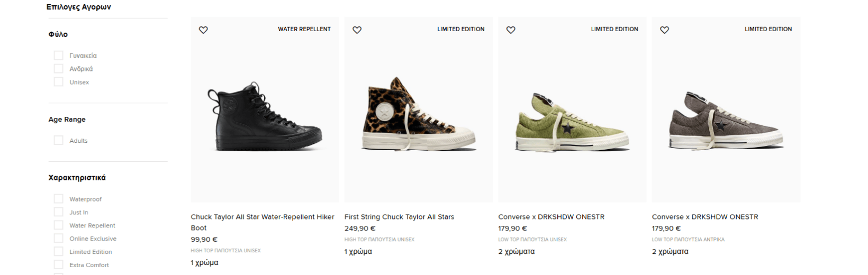This screenshot has width=868, height=275.
Task: Click the green ONESTR sneaker image
Action: (572, 122)
